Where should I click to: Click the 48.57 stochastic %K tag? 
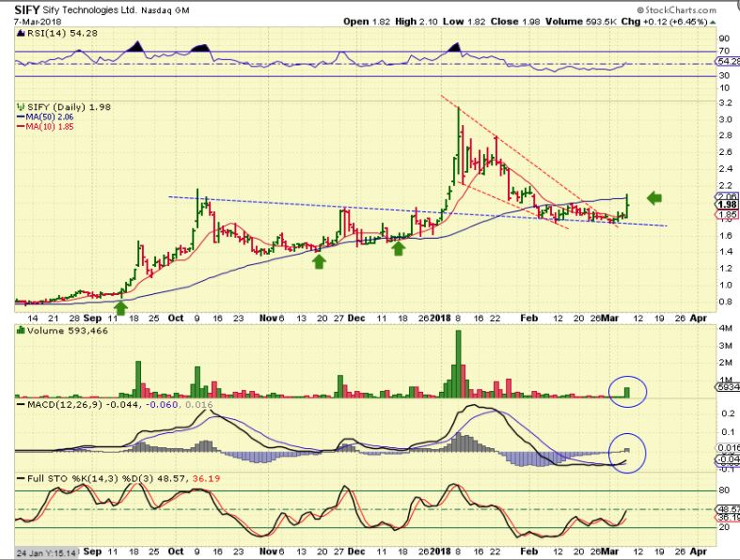(x=728, y=509)
